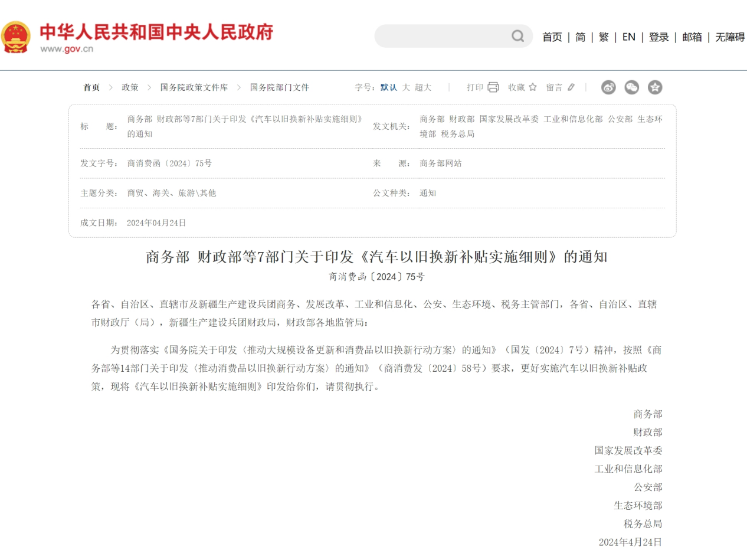
Task: Click the national emblem logo
Action: click(x=16, y=37)
